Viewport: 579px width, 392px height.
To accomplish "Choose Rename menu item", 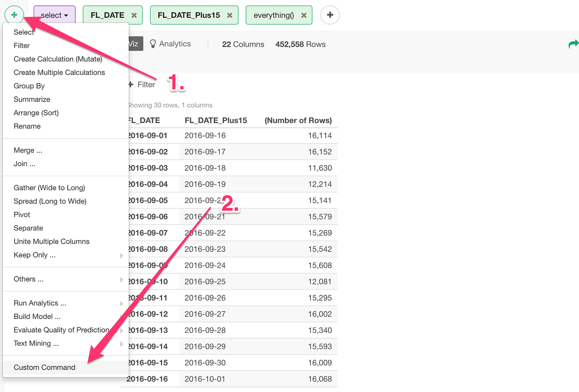I will tap(27, 126).
